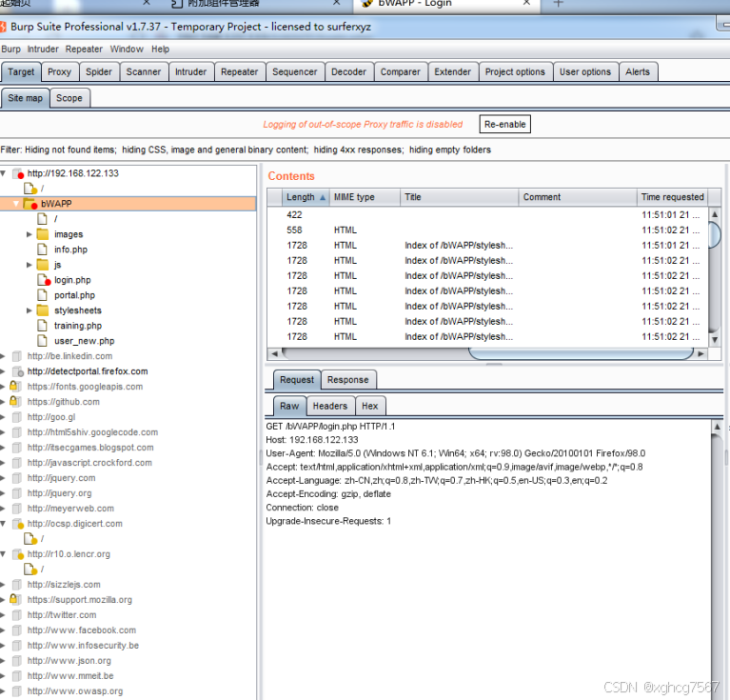Collapse the r10.o.lencr.org tree node

[3, 553]
